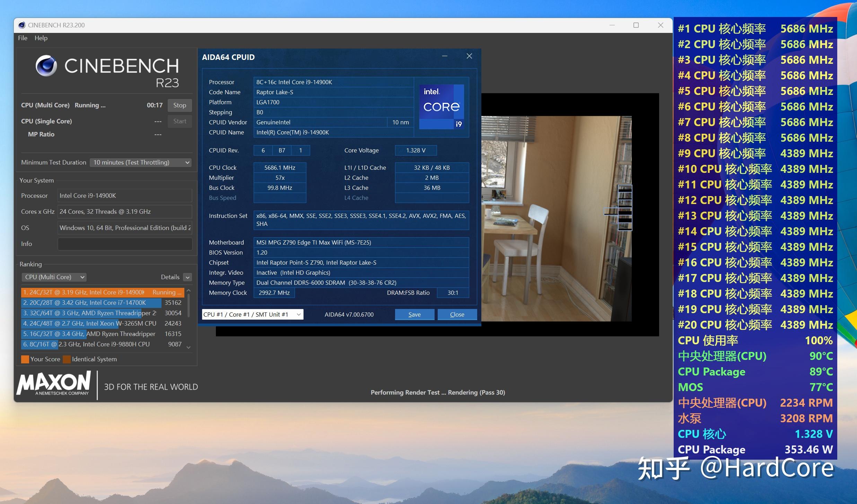Click the CPU Clock value 5686.1 MHz
The height and width of the screenshot is (504, 857).
(280, 168)
